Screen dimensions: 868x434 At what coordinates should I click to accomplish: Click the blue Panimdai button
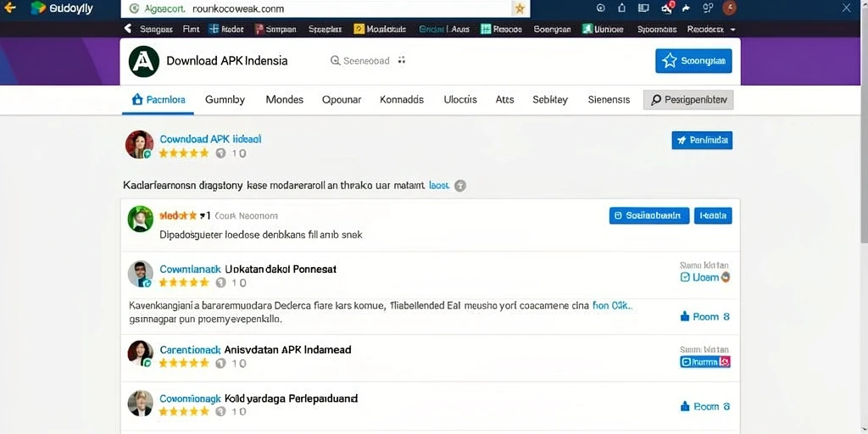click(x=702, y=141)
